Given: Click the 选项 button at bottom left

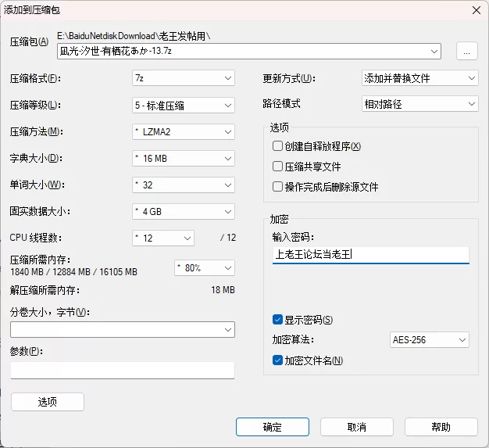Looking at the screenshot, I should (48, 402).
